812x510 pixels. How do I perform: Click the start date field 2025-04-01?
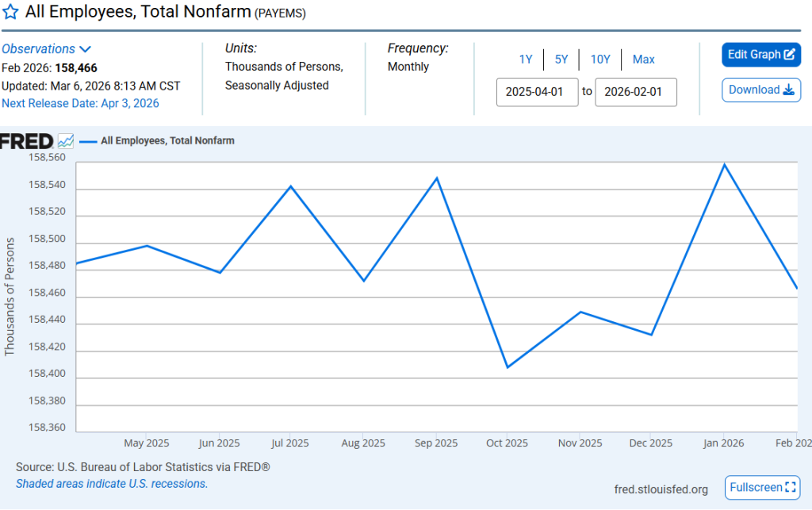tap(537, 92)
